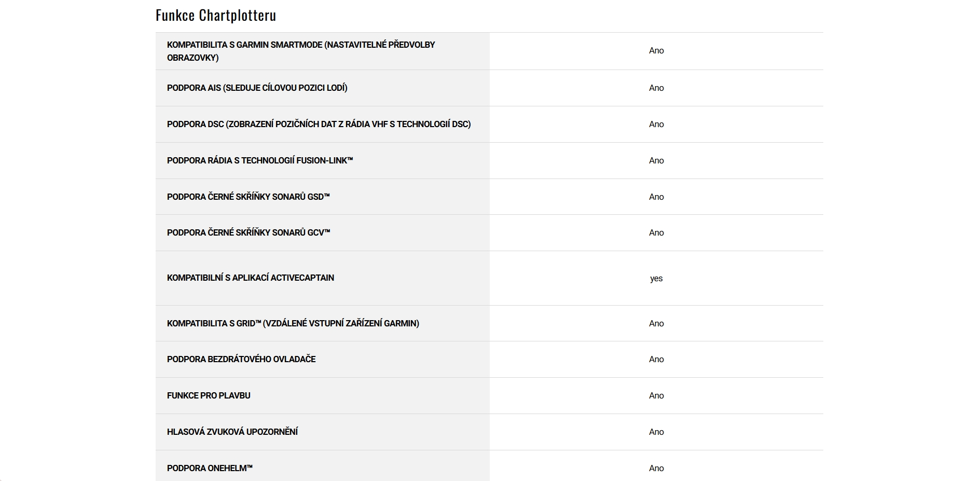This screenshot has width=980, height=481.
Task: Click the Funkce Chartplotteru heading
Action: click(x=216, y=16)
